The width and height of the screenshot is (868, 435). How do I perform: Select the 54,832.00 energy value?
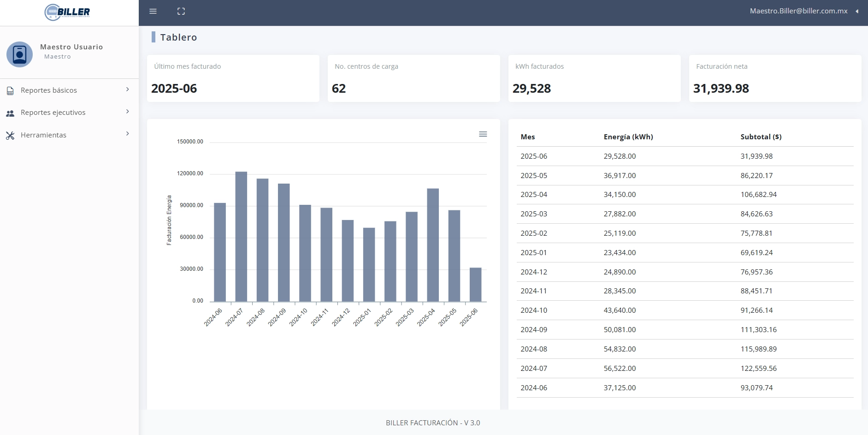point(620,349)
